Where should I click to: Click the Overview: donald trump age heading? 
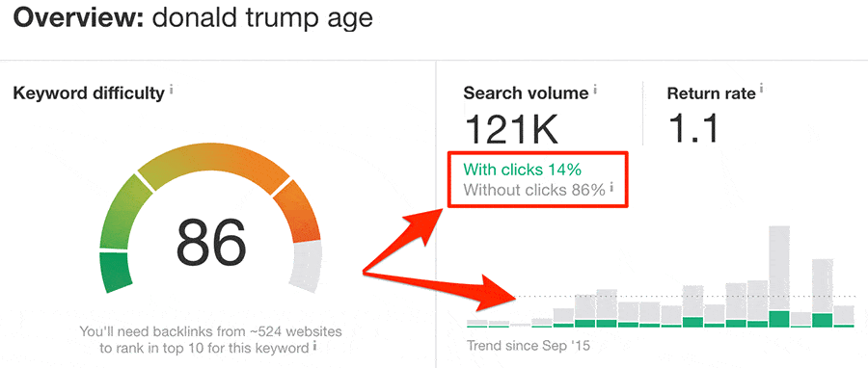point(193,19)
